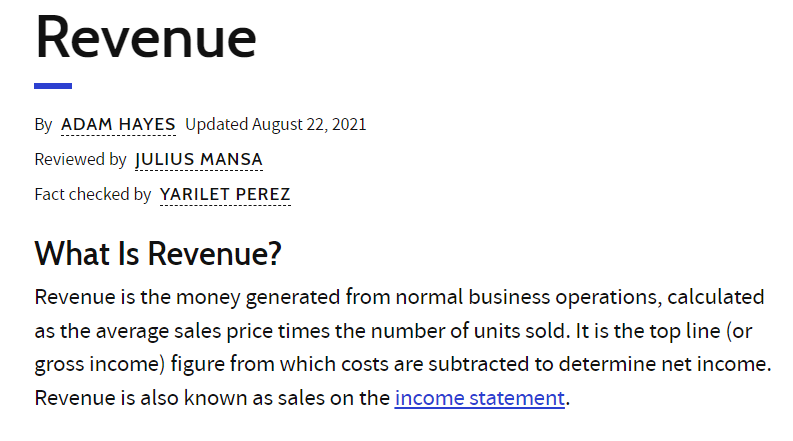This screenshot has width=793, height=441.
Task: Click the Fact checked by label
Action: click(x=93, y=194)
